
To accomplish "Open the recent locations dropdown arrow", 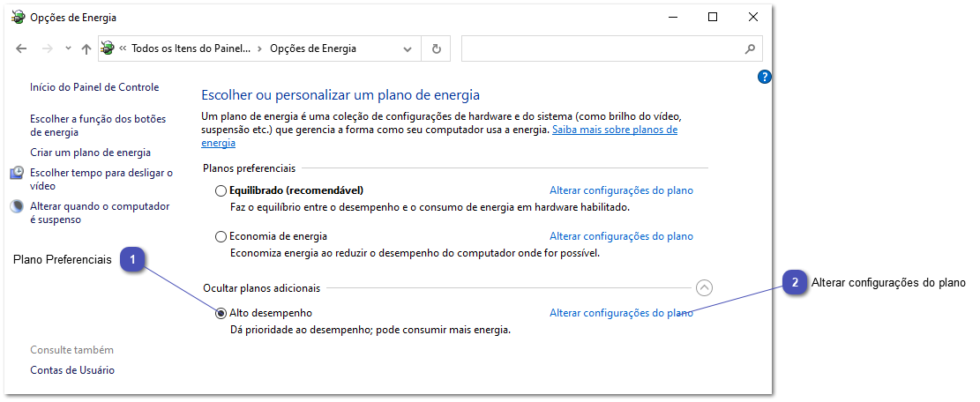I will tap(69, 48).
